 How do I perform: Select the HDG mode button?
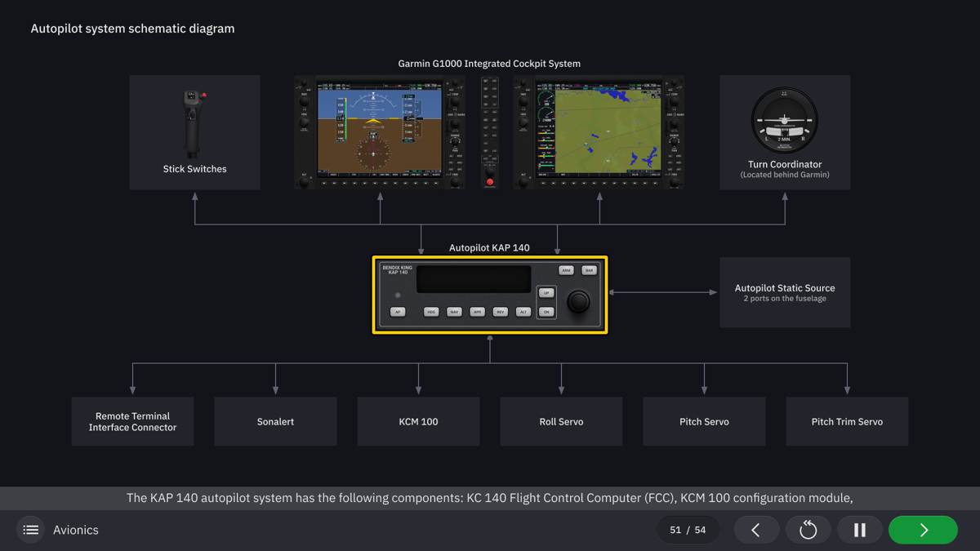click(x=431, y=312)
